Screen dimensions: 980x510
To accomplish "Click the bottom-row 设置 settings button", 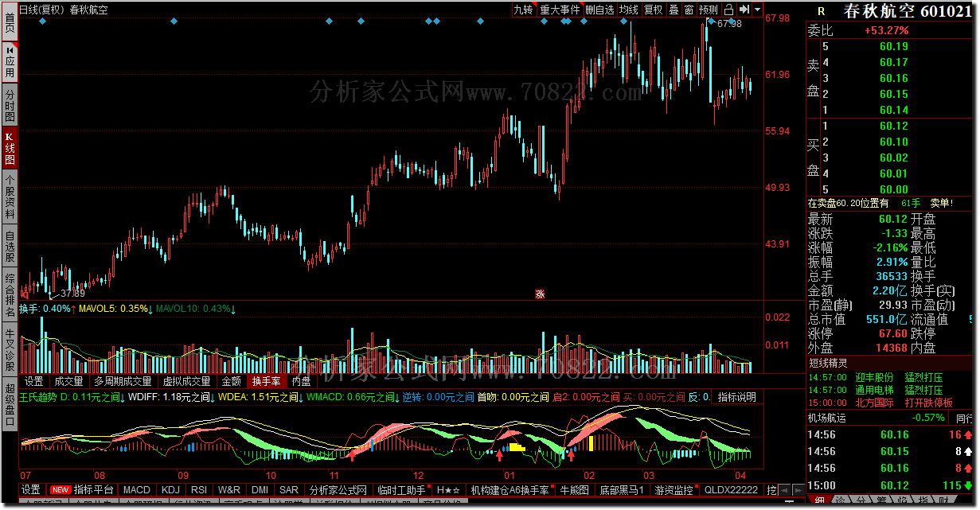I will point(31,489).
